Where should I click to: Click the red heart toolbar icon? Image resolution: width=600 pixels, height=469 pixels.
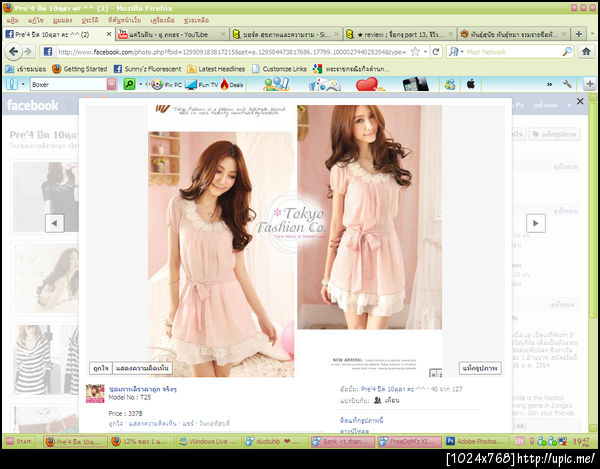point(370,84)
